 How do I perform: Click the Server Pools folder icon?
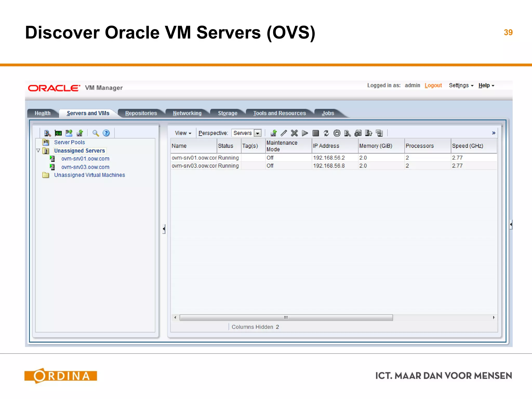click(x=46, y=142)
